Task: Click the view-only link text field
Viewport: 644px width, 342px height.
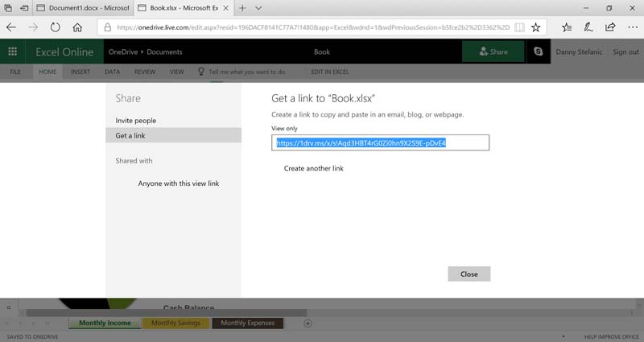Action: pyautogui.click(x=380, y=143)
